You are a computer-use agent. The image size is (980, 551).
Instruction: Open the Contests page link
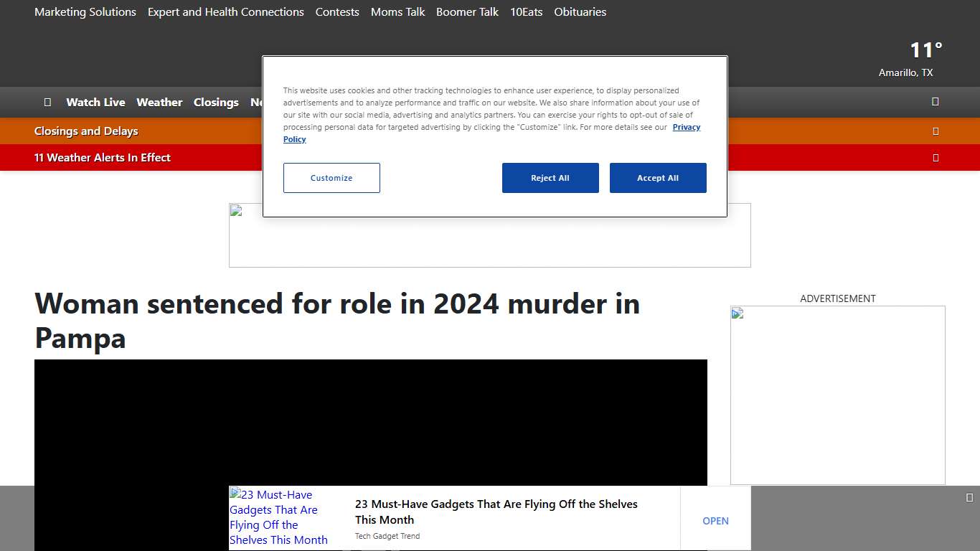pyautogui.click(x=337, y=12)
